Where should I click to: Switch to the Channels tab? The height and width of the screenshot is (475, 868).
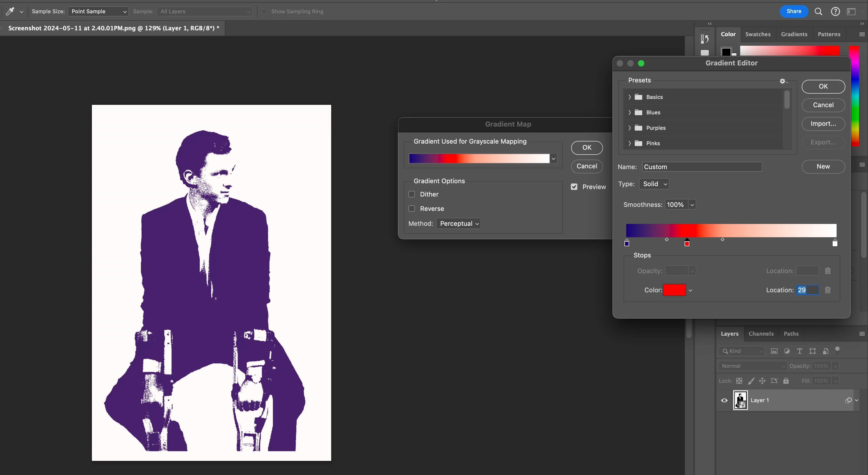tap(761, 334)
